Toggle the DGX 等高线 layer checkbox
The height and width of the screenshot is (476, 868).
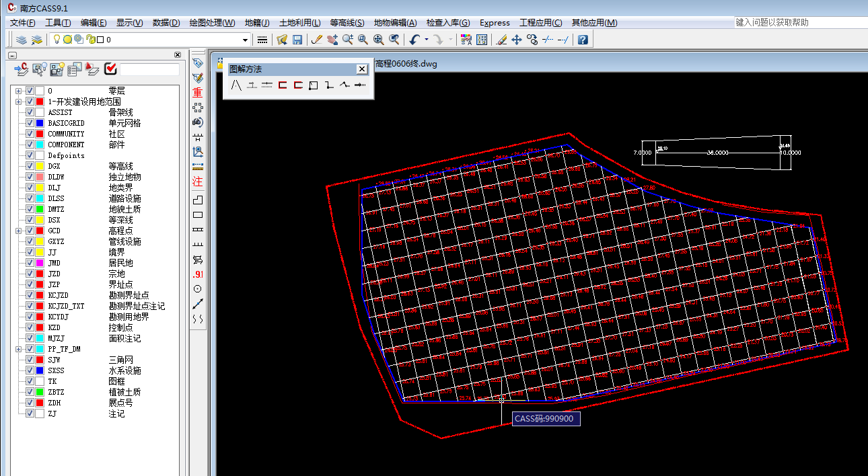pyautogui.click(x=30, y=166)
